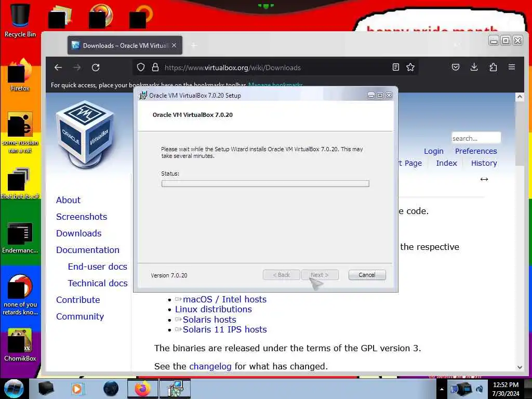Open the clock showing 12:52 PM
The height and width of the screenshot is (399, 532).
[506, 389]
